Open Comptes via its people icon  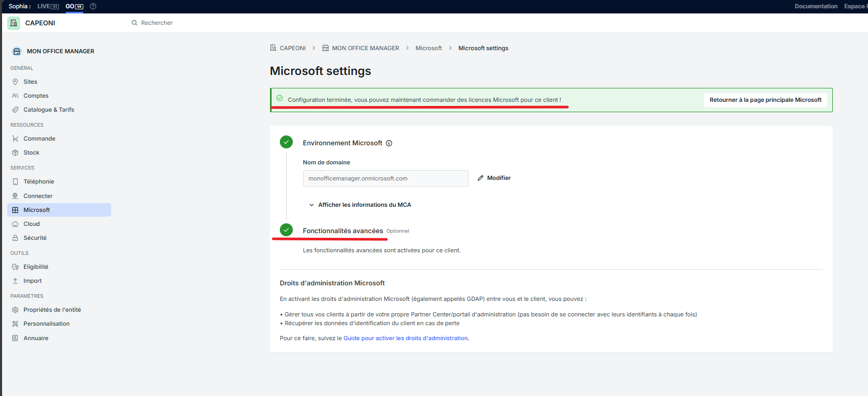(16, 96)
